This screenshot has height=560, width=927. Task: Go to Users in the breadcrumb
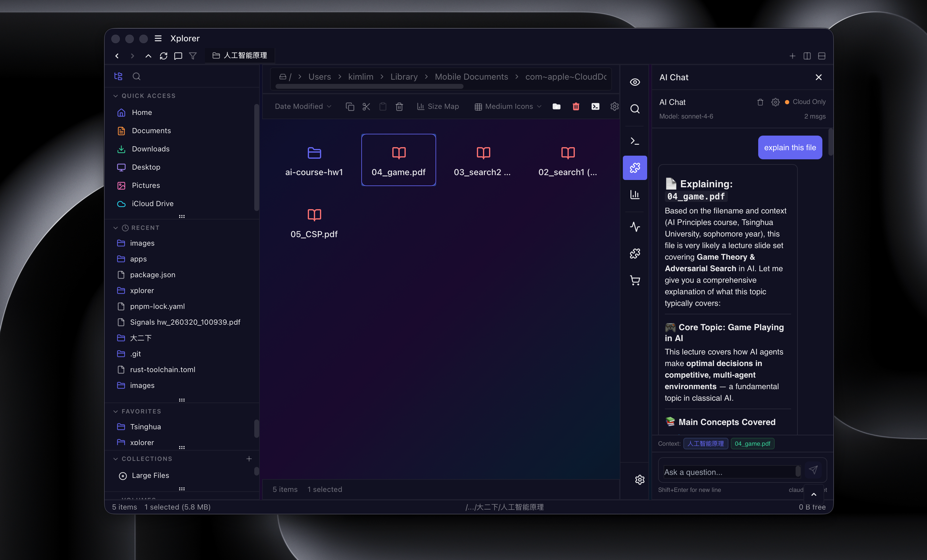point(319,77)
